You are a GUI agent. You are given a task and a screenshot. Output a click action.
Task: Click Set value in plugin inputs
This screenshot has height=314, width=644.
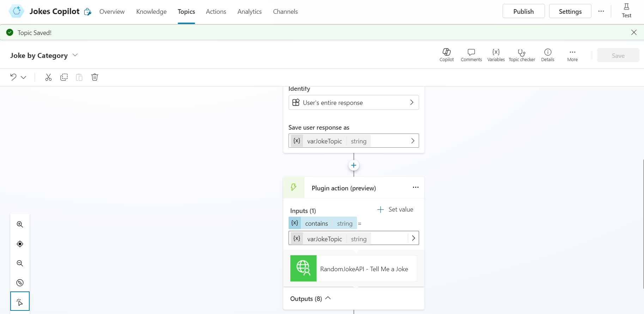coord(395,209)
